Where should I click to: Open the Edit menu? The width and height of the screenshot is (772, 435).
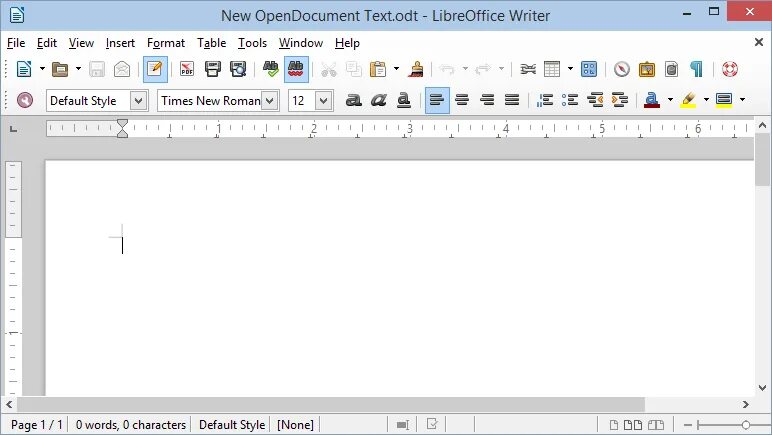point(47,43)
